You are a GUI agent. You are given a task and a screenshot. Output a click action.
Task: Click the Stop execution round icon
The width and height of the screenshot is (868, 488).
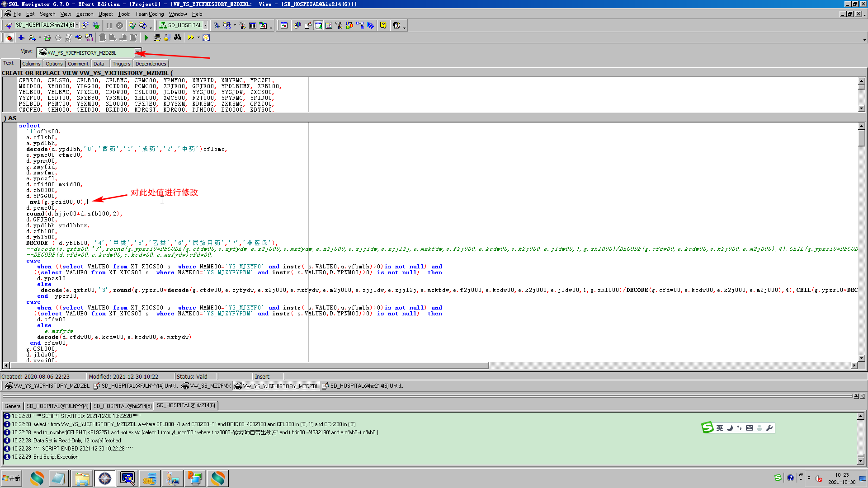coord(119,25)
